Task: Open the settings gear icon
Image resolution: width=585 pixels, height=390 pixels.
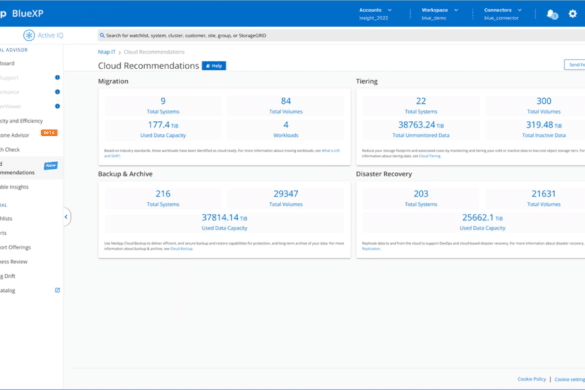Action: pyautogui.click(x=572, y=14)
